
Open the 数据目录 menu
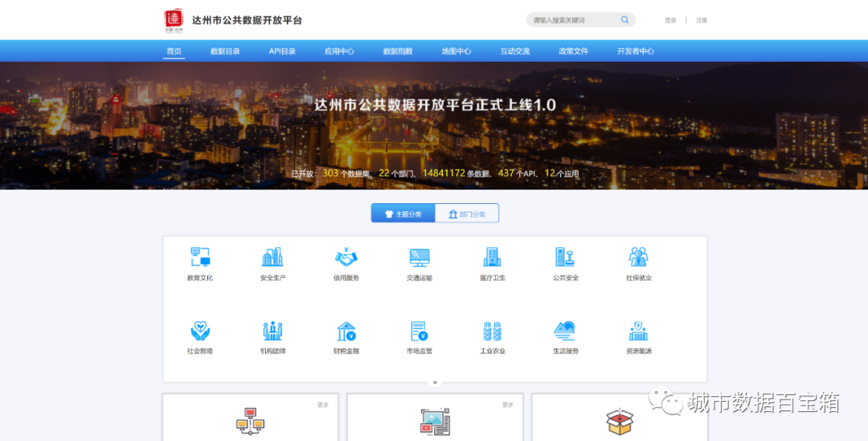tap(225, 51)
